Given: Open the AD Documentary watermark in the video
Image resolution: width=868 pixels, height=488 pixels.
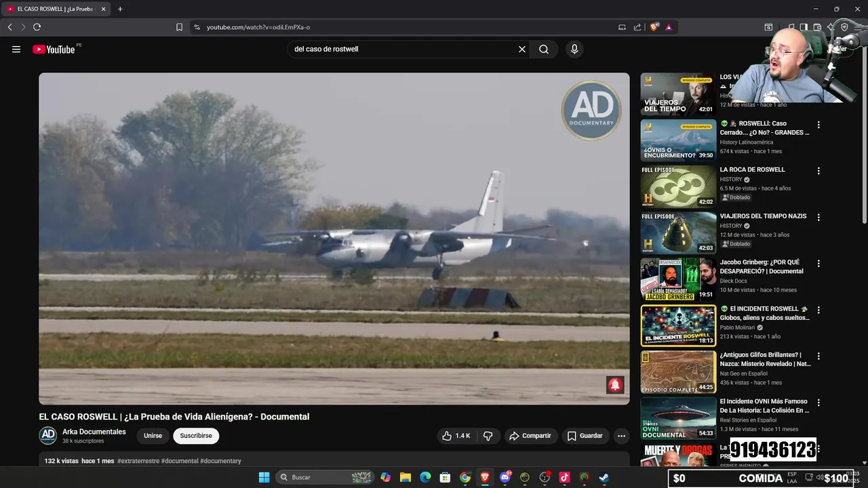Looking at the screenshot, I should pos(591,110).
